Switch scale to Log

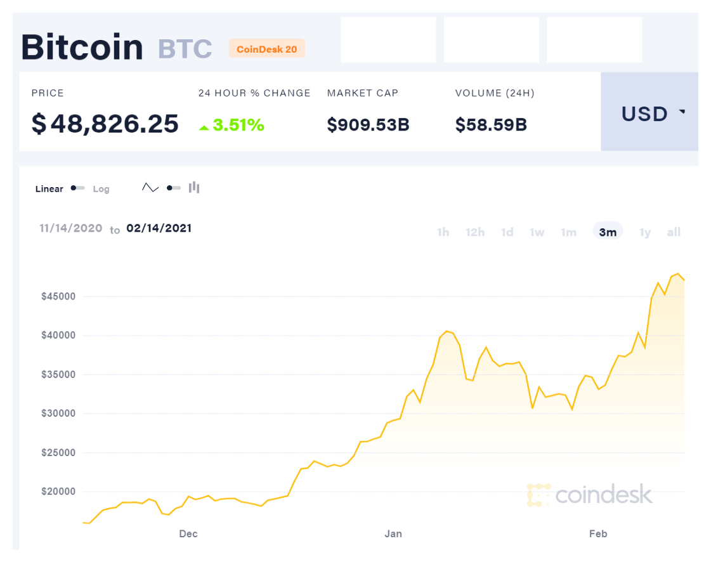pyautogui.click(x=101, y=189)
